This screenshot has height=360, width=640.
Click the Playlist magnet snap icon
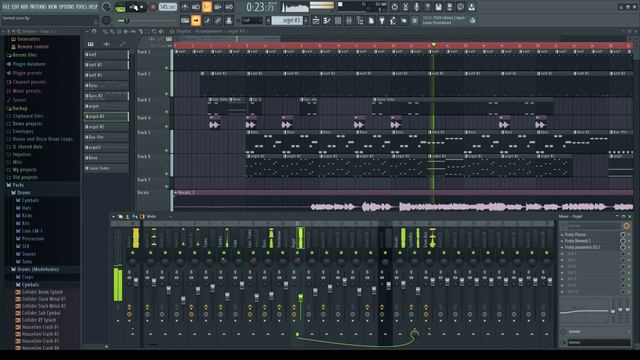point(94,31)
